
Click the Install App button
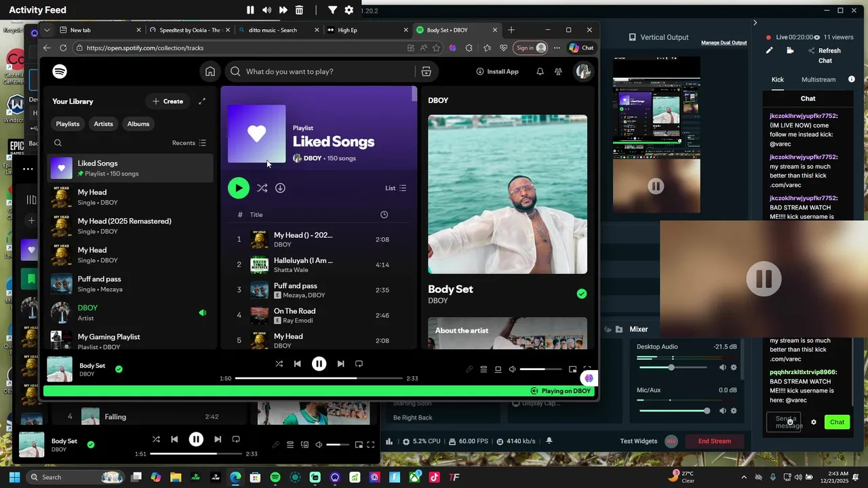497,71
